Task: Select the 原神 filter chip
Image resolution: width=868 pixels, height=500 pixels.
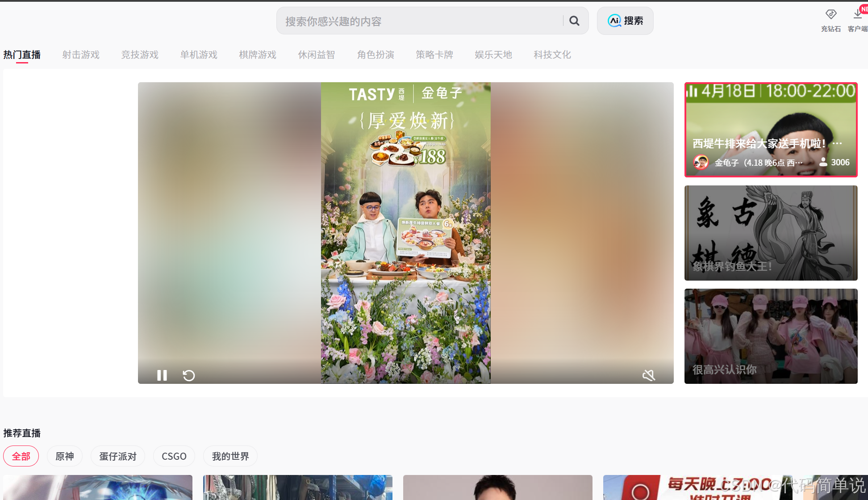Action: (65, 456)
